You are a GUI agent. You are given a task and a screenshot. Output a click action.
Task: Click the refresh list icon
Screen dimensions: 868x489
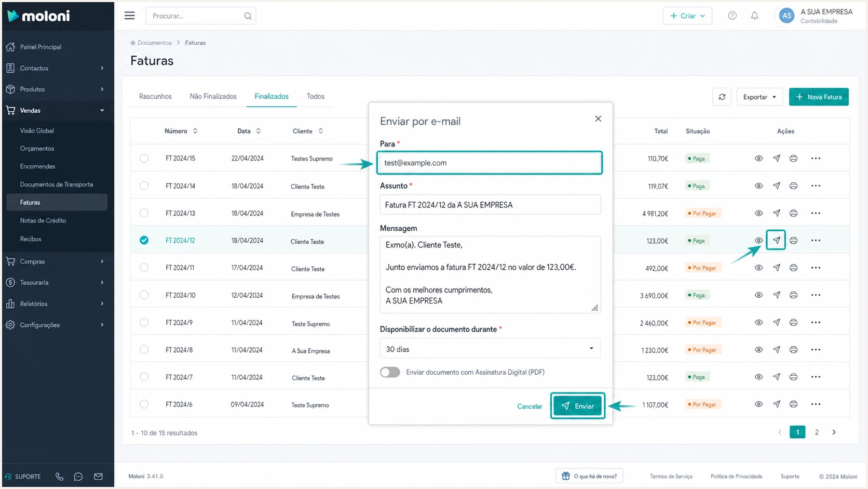click(x=722, y=97)
